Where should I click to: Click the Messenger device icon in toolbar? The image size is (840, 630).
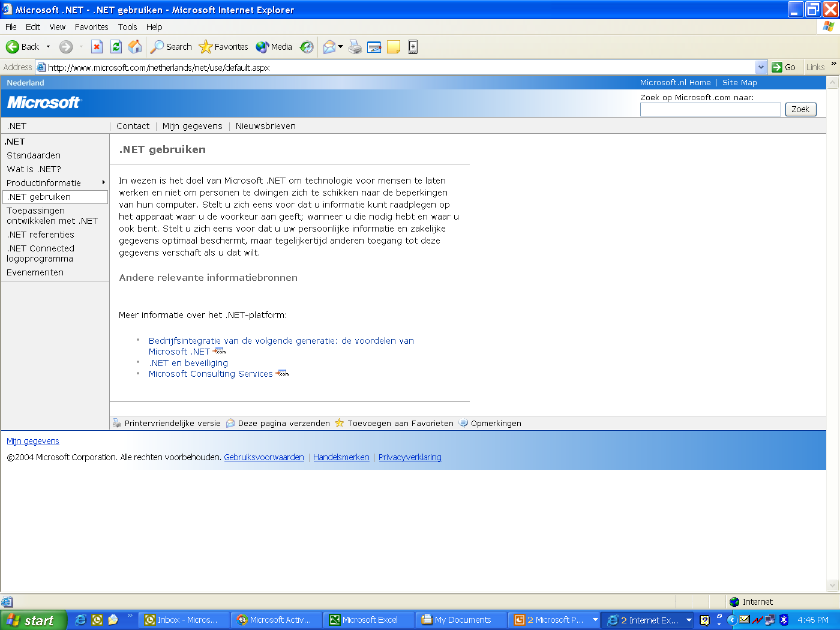click(x=413, y=47)
